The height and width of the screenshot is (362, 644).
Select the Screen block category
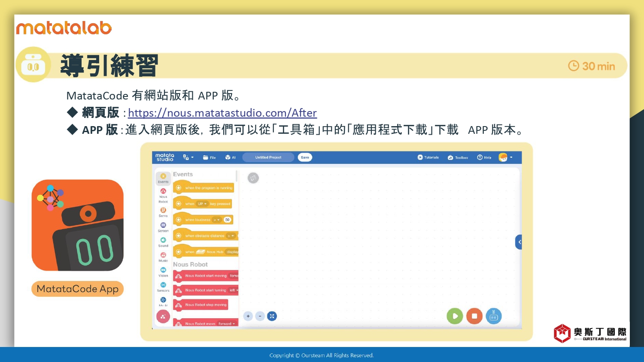click(163, 227)
